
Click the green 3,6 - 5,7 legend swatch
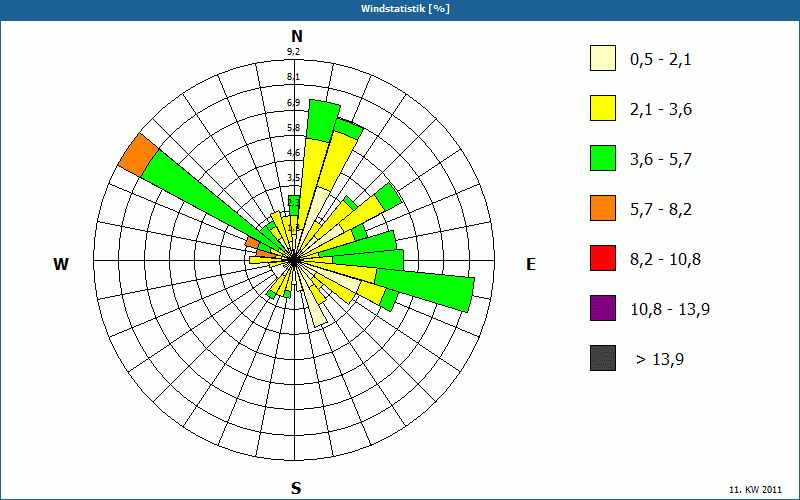click(x=603, y=158)
